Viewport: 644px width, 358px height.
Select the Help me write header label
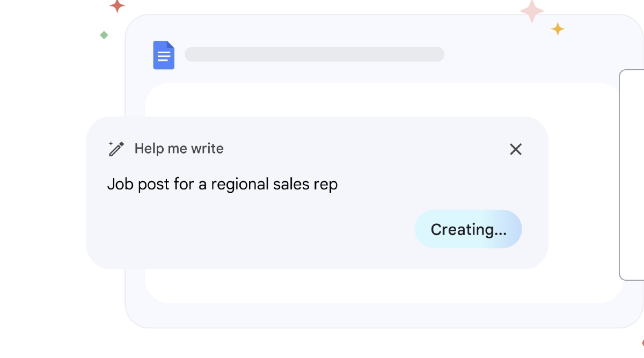click(179, 149)
